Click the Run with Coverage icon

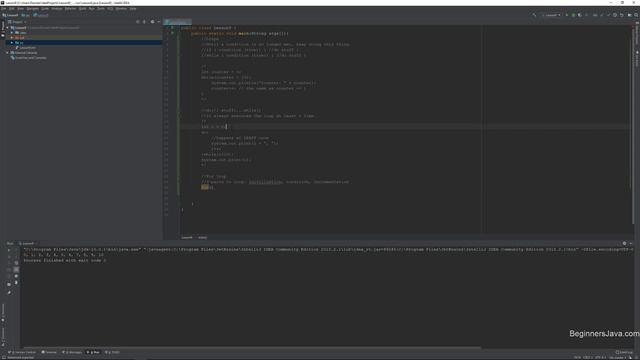(580, 15)
